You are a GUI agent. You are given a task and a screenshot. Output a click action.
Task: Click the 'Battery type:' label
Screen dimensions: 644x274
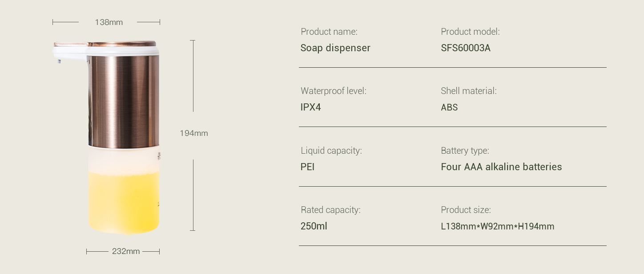click(x=465, y=151)
